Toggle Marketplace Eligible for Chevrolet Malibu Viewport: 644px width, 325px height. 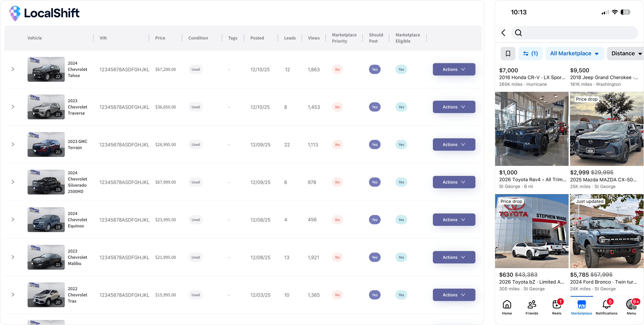[x=401, y=257]
